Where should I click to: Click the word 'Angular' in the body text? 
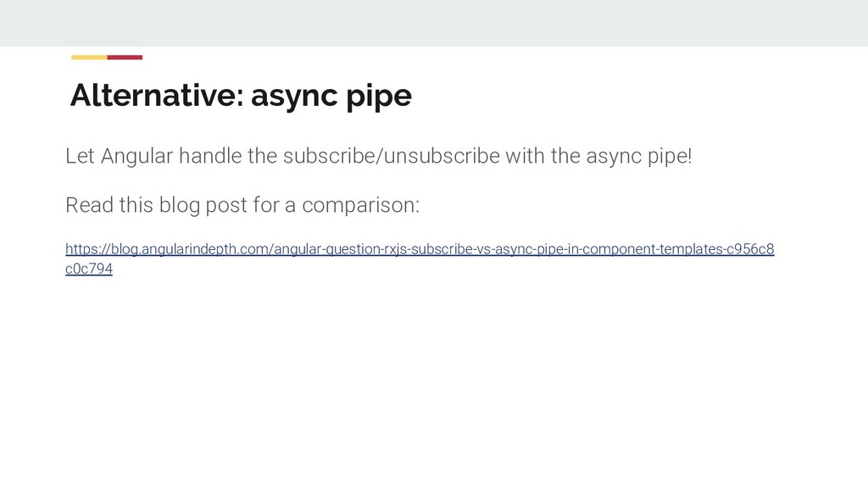[136, 156]
